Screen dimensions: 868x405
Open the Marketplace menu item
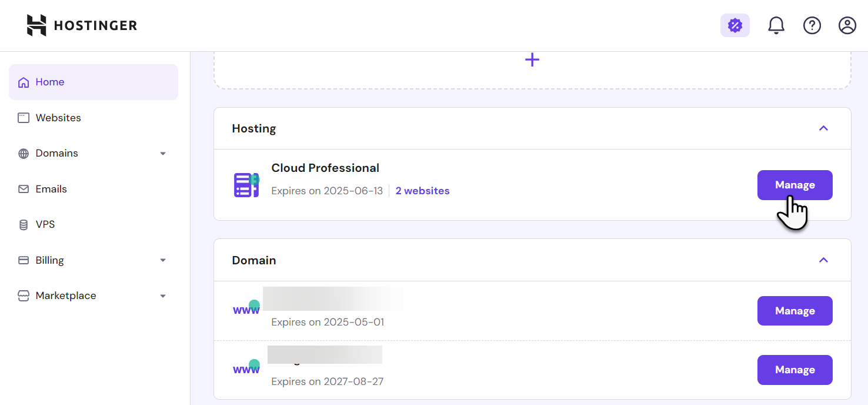coord(94,296)
